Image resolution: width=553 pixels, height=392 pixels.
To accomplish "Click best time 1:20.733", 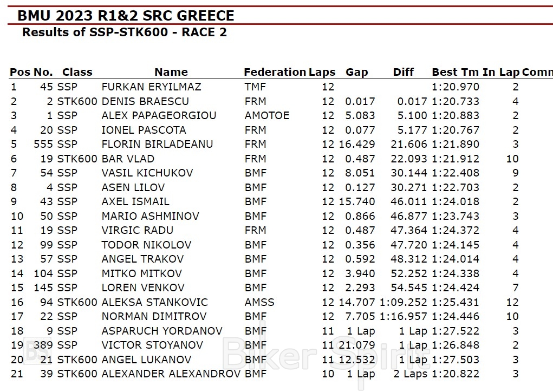I will 456,101.
